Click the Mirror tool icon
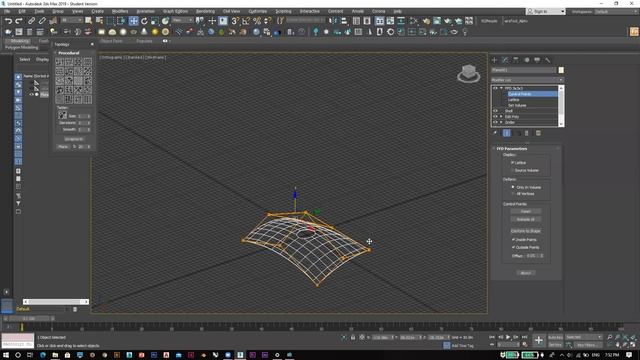The image size is (640, 360). click(333, 21)
